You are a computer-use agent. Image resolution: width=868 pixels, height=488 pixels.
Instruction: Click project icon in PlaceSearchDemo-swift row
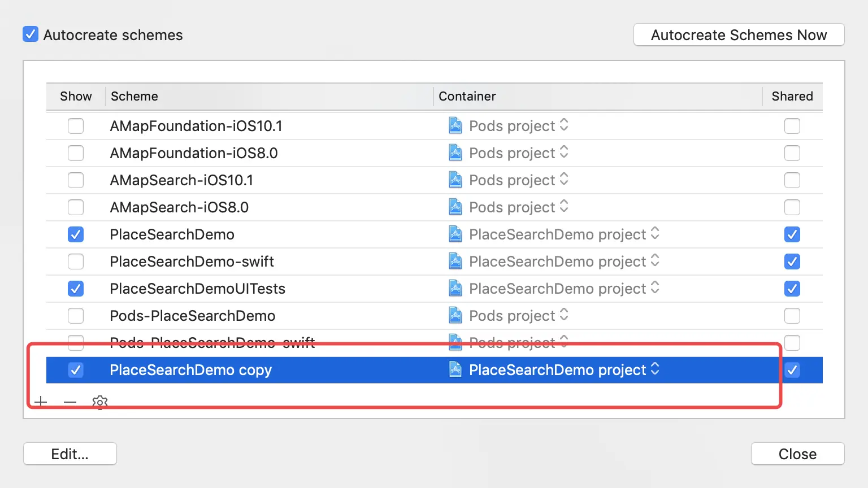point(455,261)
